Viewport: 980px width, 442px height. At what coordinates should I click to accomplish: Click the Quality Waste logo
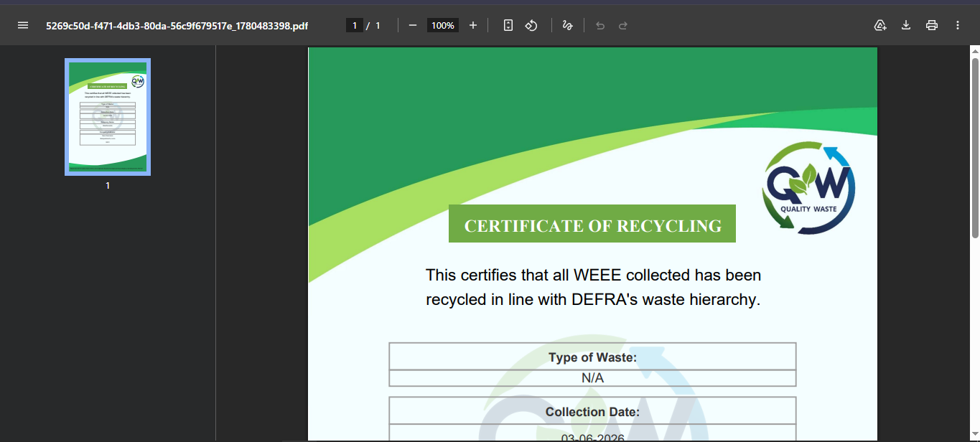click(x=808, y=188)
